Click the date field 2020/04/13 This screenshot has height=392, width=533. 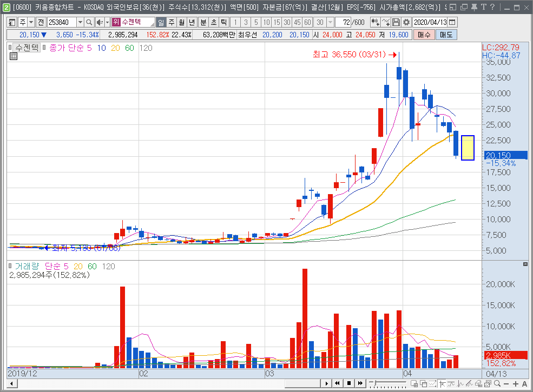tap(430, 22)
